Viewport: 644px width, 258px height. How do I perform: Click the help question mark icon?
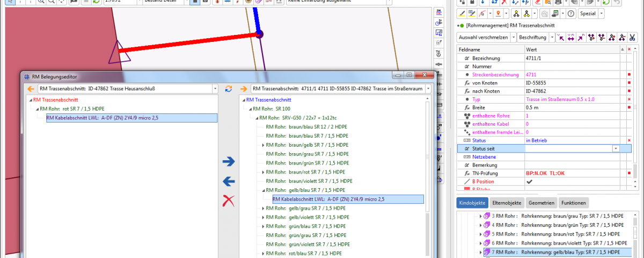[x=570, y=13]
